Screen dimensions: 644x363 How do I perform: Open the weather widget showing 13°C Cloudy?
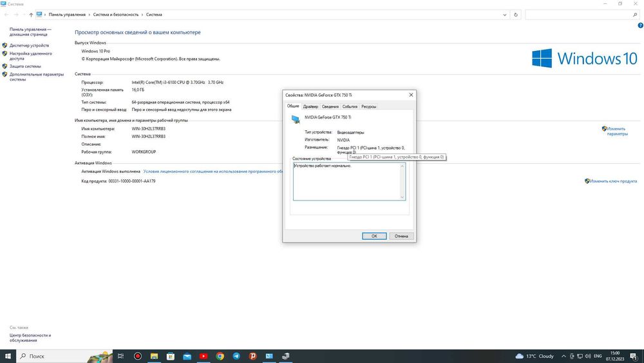point(535,356)
